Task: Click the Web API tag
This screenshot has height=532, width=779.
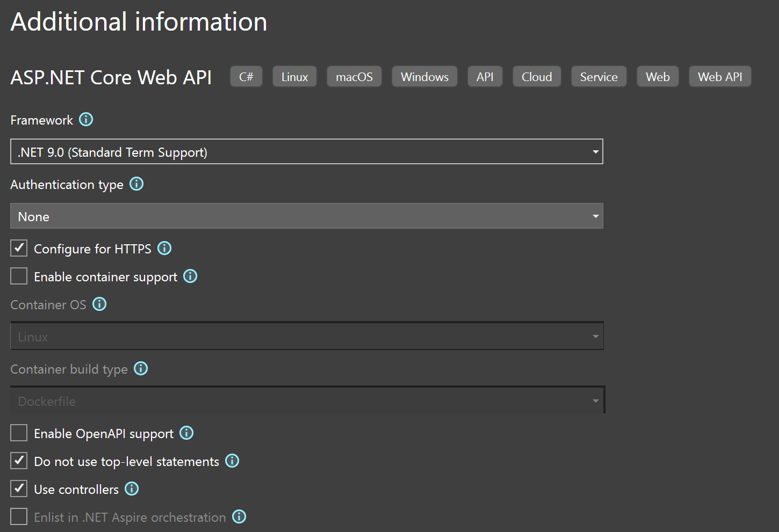Action: point(720,77)
